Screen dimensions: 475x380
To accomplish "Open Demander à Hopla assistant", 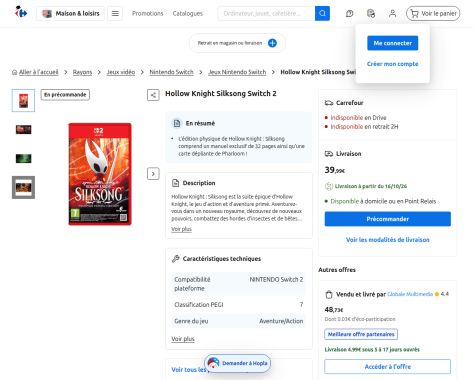I will click(x=237, y=363).
